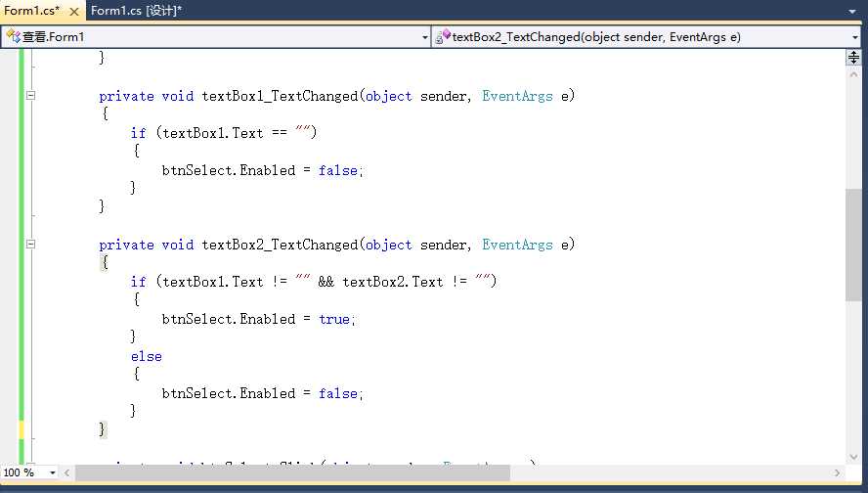Open the 查看.Form1 class dropdown
Viewport: 868px width, 493px height.
click(x=424, y=38)
